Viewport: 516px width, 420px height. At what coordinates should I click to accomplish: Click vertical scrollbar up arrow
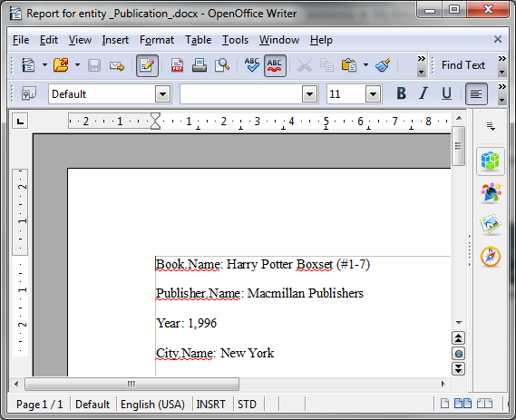[459, 118]
